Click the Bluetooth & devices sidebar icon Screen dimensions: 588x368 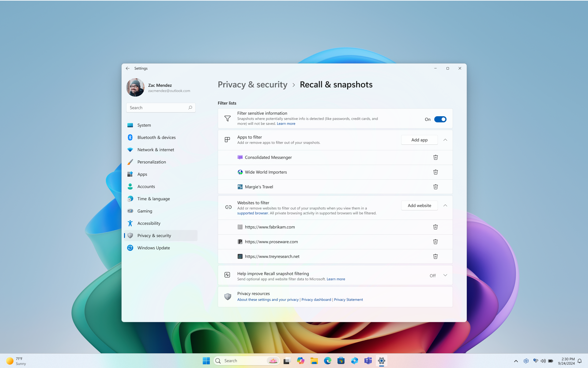(130, 137)
